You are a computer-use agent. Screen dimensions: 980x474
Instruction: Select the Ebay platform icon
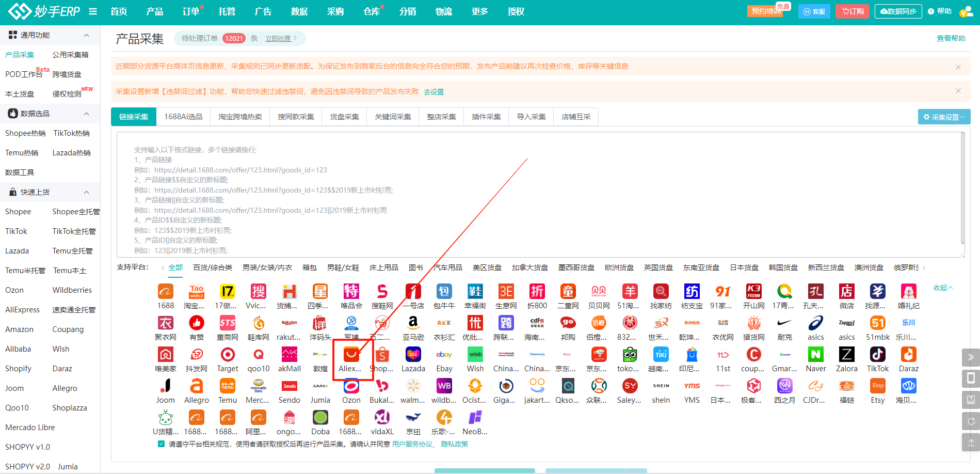(444, 355)
